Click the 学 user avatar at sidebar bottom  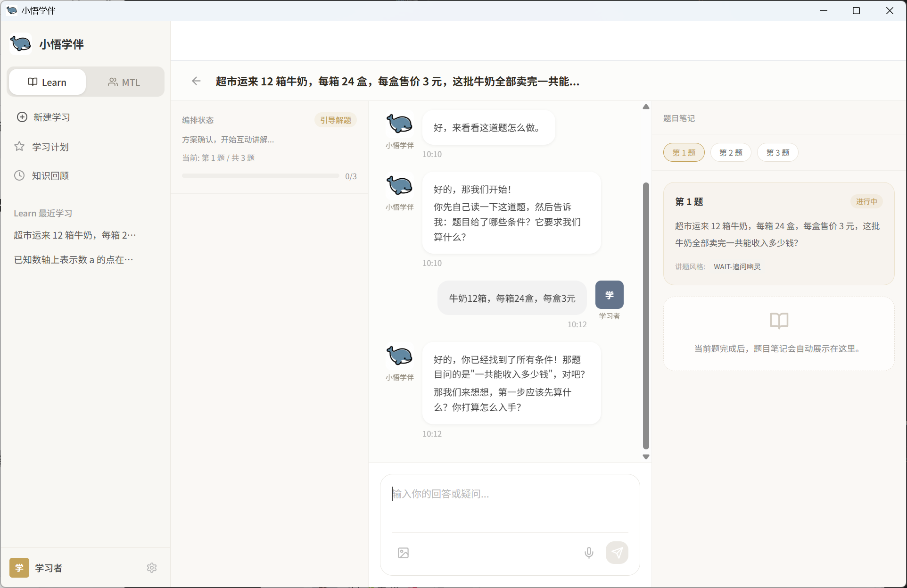tap(19, 568)
